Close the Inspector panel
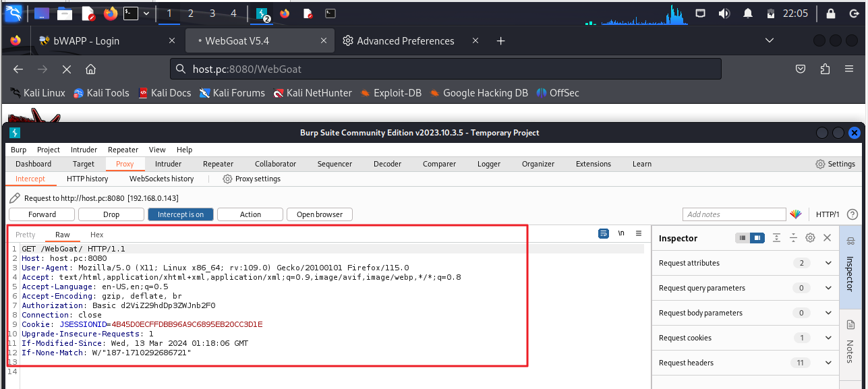 point(828,238)
